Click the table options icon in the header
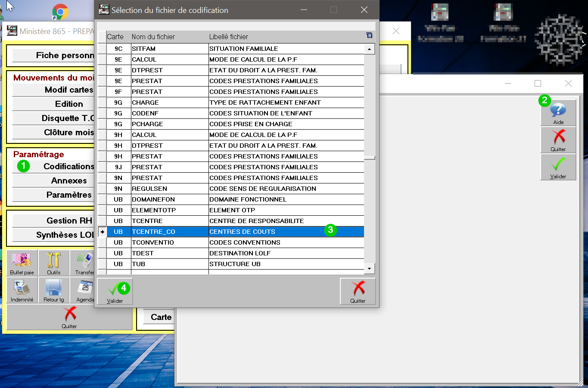 point(369,35)
